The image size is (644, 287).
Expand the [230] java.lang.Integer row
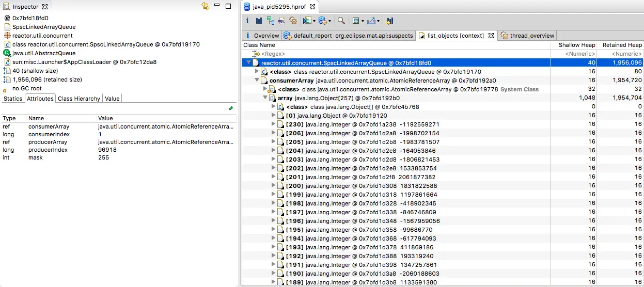[x=273, y=124]
